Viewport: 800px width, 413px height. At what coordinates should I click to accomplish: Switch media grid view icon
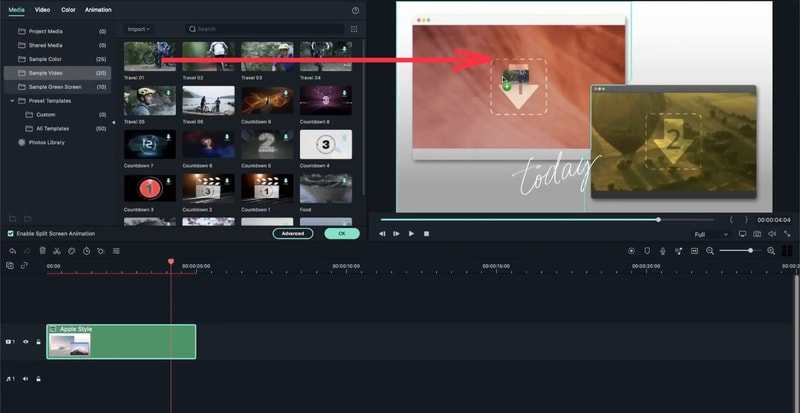tap(354, 29)
